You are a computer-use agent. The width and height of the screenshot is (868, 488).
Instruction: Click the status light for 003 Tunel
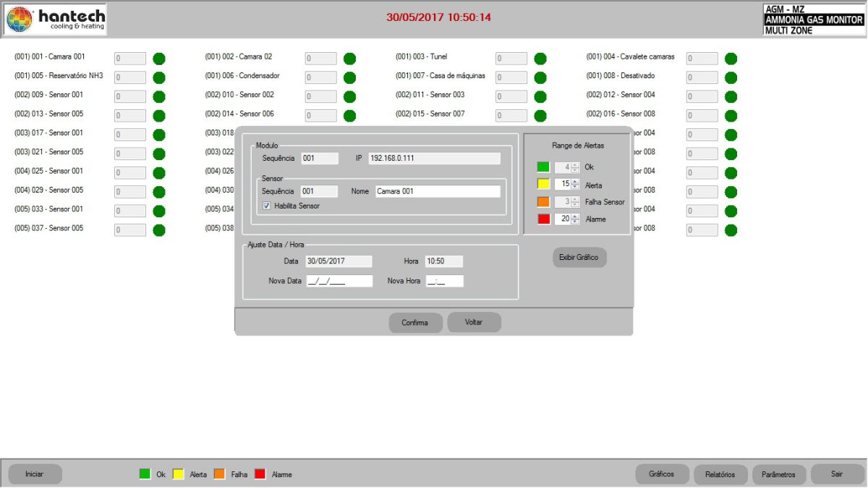pos(540,59)
